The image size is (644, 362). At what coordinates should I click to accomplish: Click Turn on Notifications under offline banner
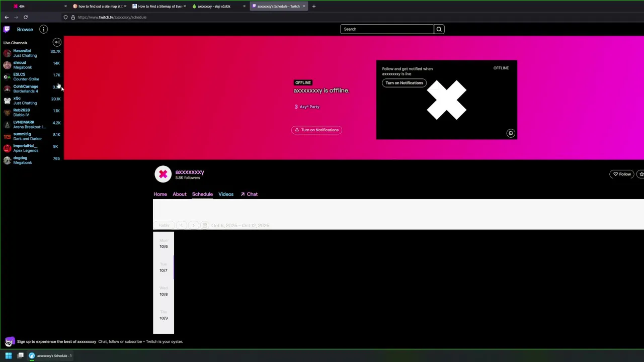pyautogui.click(x=316, y=130)
